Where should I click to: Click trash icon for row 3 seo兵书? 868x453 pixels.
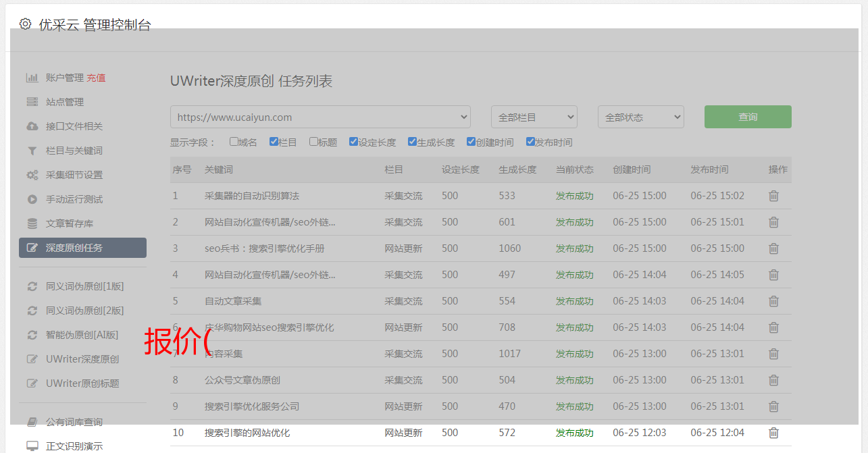[x=773, y=248]
